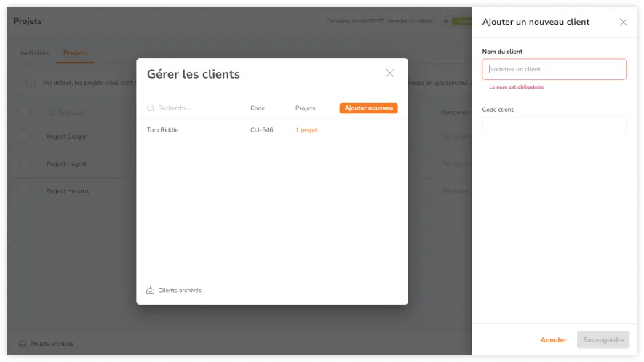
Task: Open the 1 projet link for Tom Riddle
Action: point(306,129)
